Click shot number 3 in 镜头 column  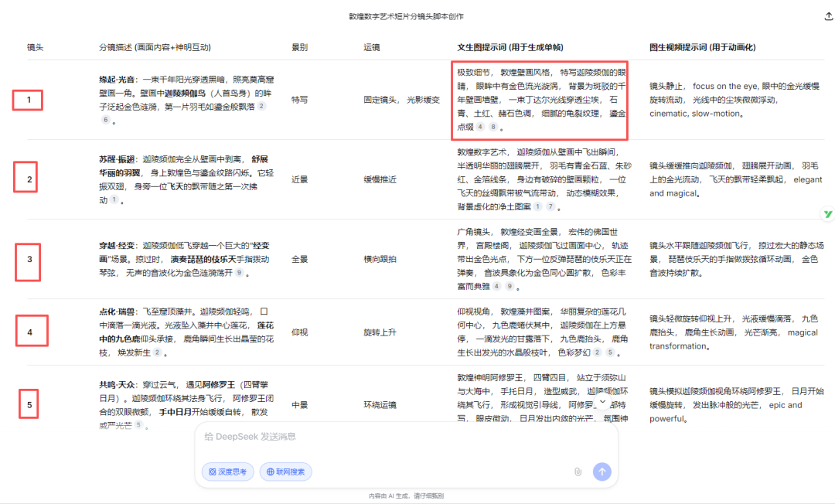pos(29,259)
